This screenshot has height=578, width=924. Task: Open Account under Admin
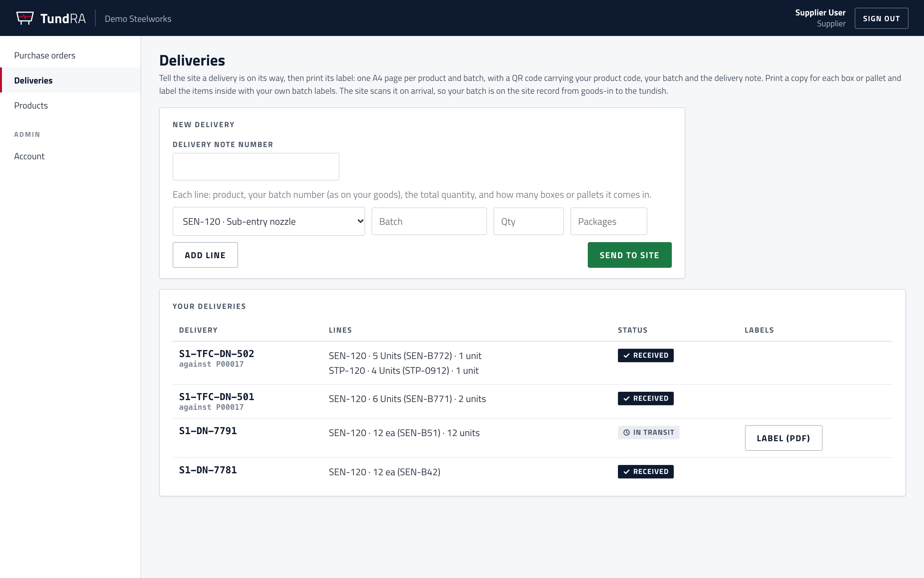pos(70,156)
